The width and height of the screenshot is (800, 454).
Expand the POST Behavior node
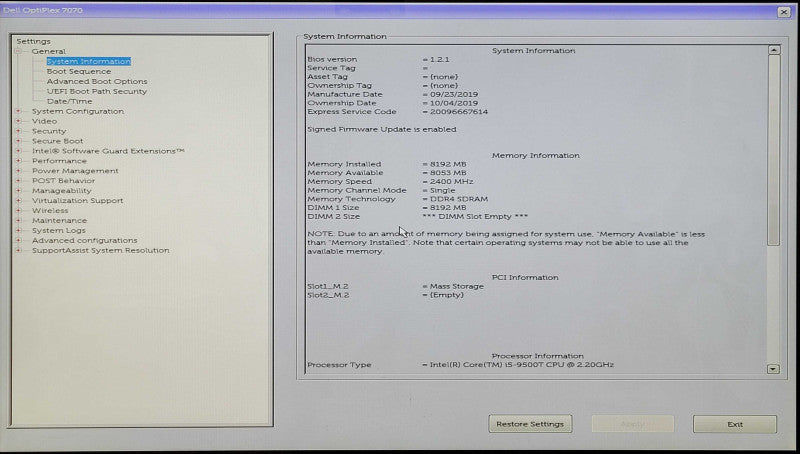(x=18, y=181)
